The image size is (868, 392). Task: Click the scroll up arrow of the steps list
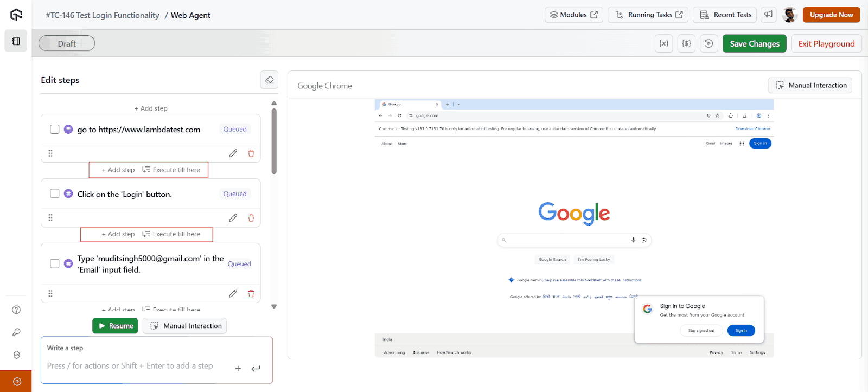point(274,103)
